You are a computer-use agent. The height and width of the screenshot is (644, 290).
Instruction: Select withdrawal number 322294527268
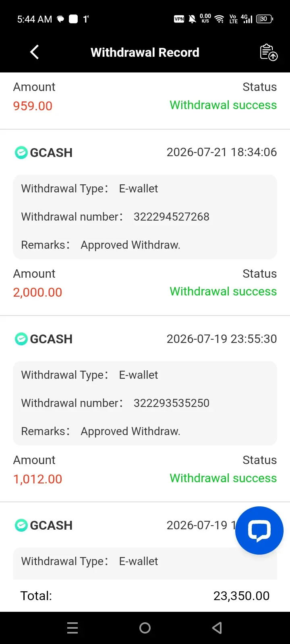coord(172,217)
